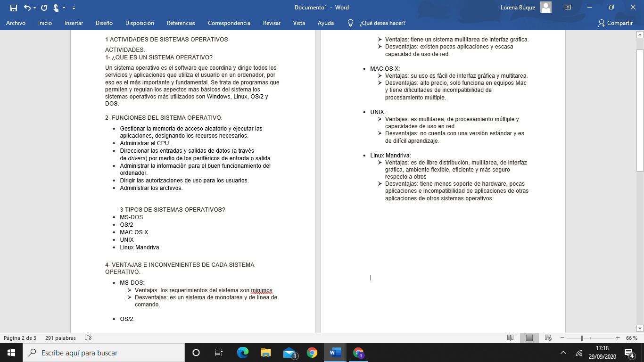Open File Explorer from the taskbar
Image resolution: width=644 pixels, height=362 pixels.
click(x=265, y=353)
